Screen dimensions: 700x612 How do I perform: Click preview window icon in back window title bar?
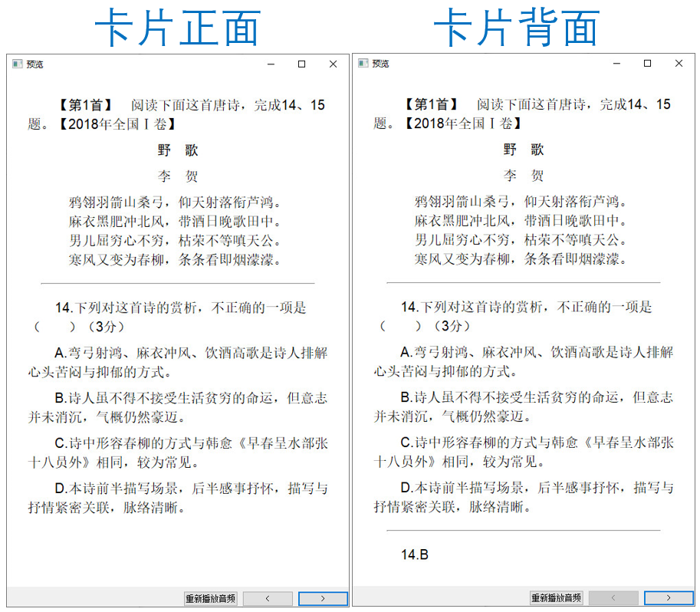click(x=363, y=64)
